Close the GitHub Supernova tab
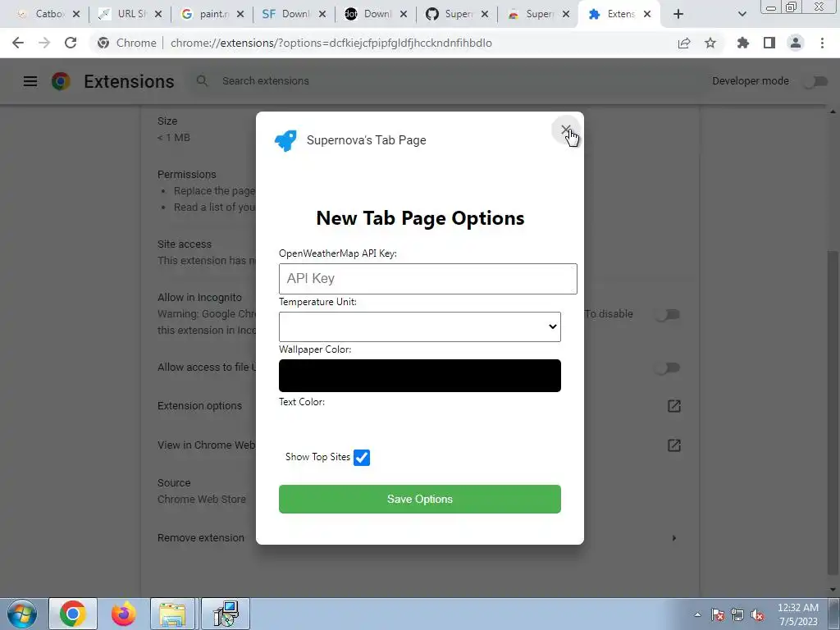 click(485, 15)
